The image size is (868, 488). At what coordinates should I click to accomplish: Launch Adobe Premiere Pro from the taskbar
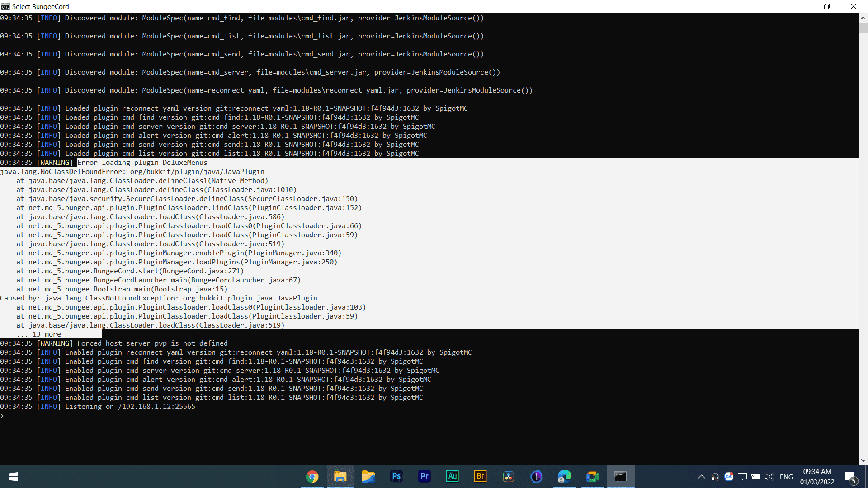[x=424, y=476]
